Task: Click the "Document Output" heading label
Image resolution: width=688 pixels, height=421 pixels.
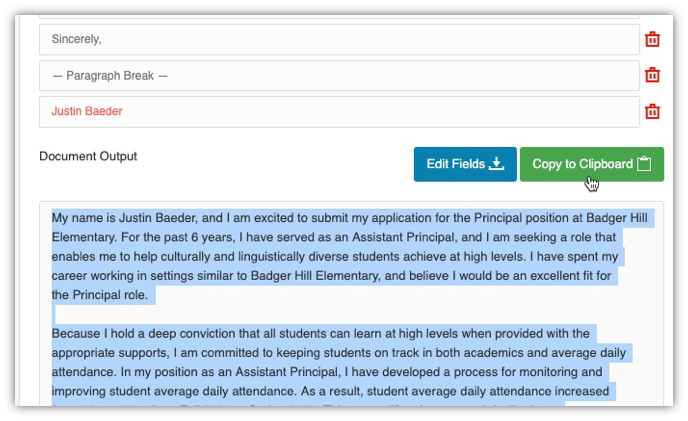Action: tap(88, 157)
